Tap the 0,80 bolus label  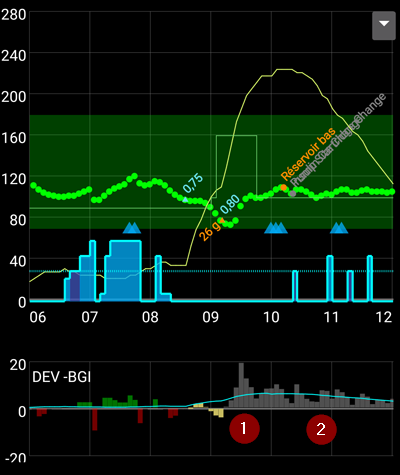pos(230,204)
